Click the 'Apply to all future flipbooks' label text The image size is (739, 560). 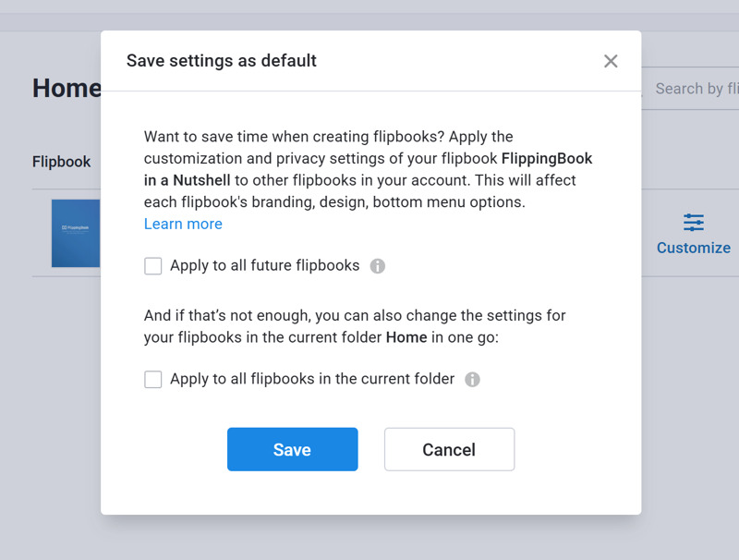(x=265, y=265)
